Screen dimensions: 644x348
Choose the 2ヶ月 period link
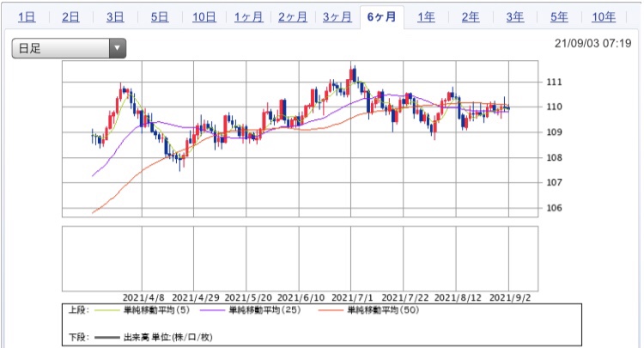click(293, 17)
